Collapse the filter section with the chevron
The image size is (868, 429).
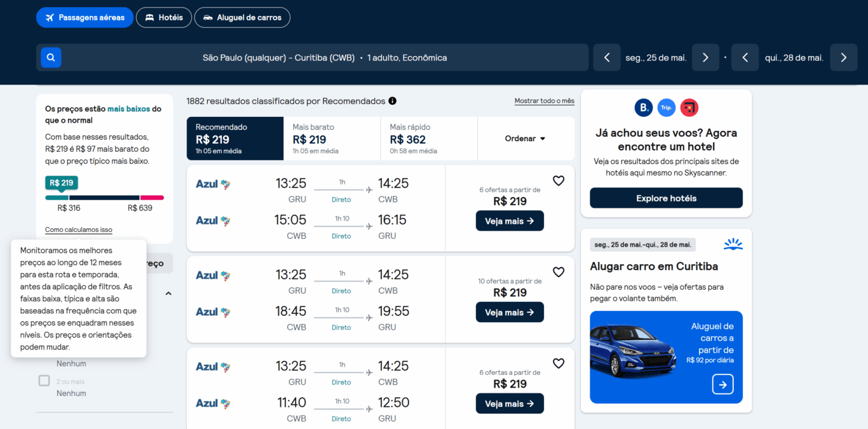point(168,293)
